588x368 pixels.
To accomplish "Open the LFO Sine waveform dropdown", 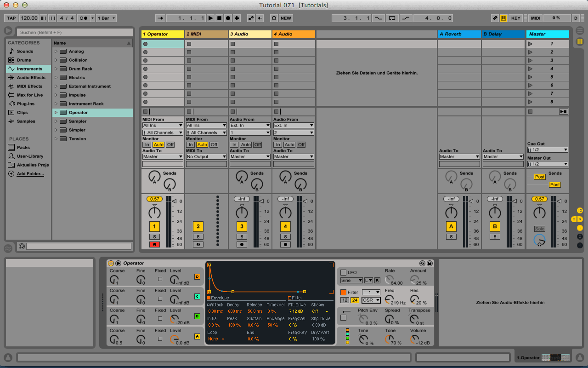I will (351, 280).
